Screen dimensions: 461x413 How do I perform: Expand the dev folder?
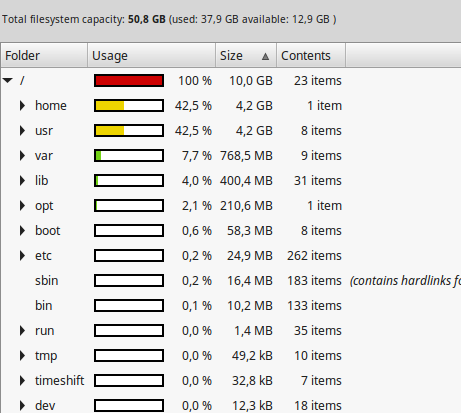coord(22,406)
